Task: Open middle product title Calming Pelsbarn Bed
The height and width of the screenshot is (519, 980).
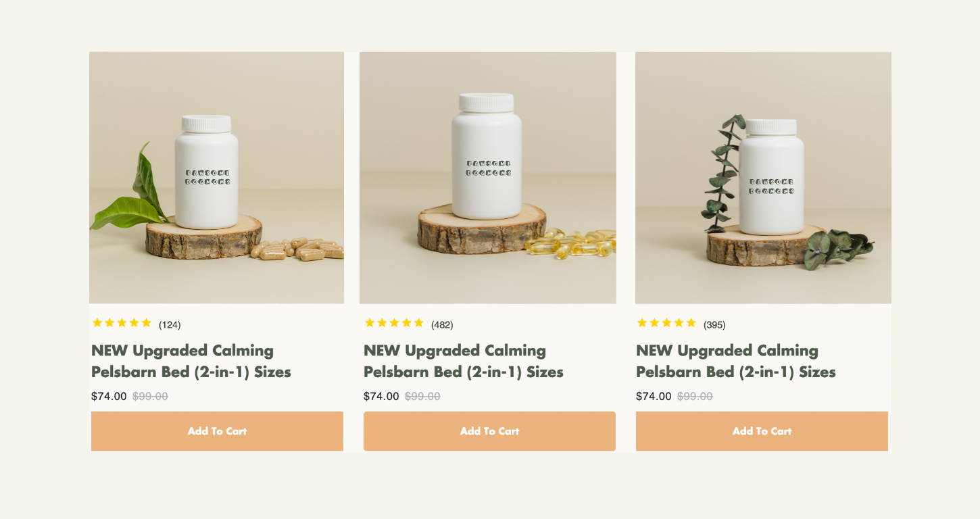Action: pos(464,361)
